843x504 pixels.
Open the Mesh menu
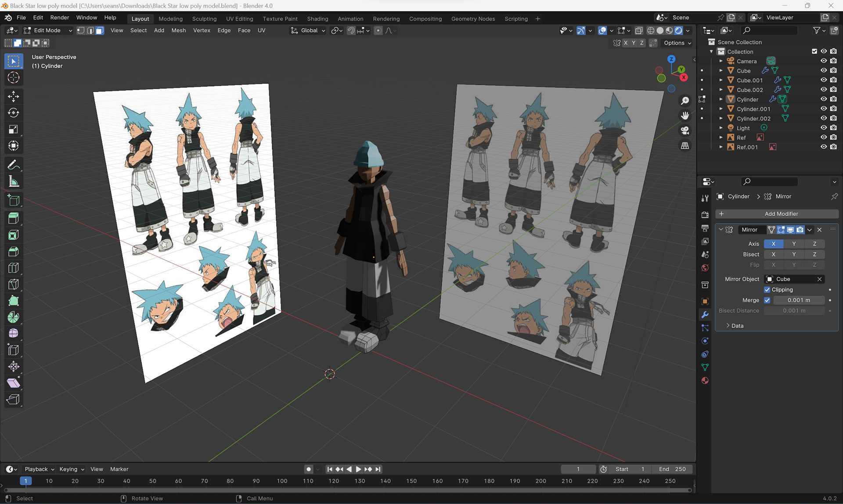(x=178, y=31)
